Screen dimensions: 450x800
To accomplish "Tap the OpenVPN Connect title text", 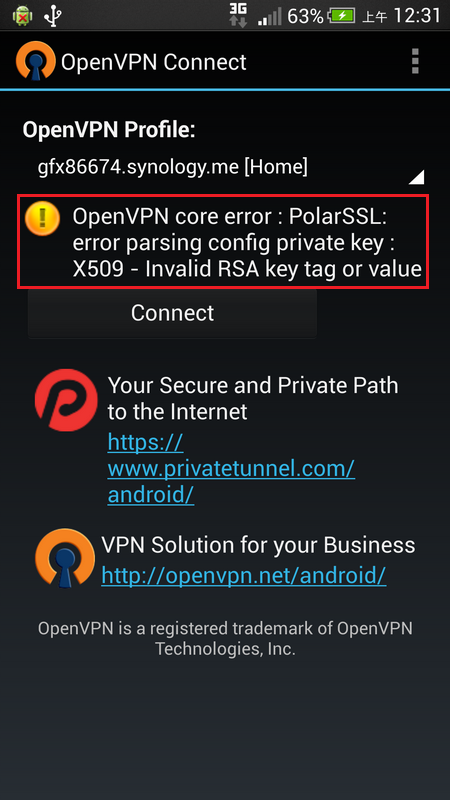I will [154, 62].
